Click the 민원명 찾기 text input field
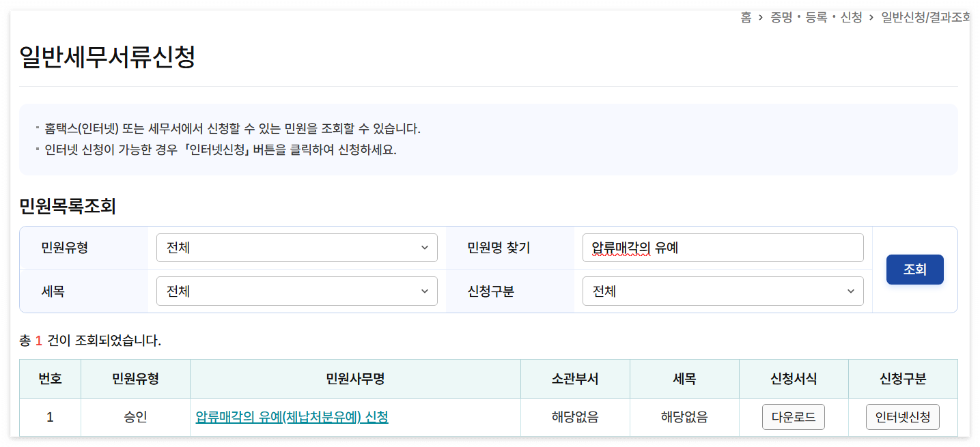Screen dimensions: 980x447 723,247
